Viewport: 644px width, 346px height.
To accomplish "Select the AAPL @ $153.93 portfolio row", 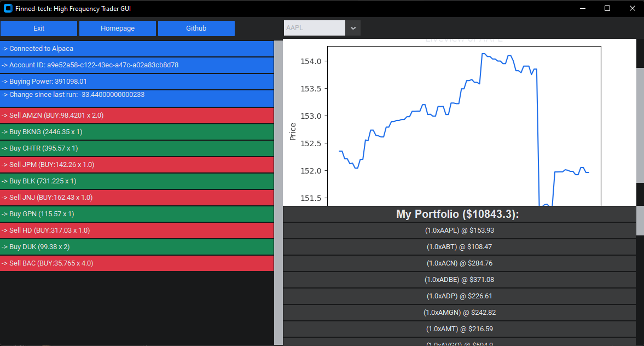I will pos(459,230).
